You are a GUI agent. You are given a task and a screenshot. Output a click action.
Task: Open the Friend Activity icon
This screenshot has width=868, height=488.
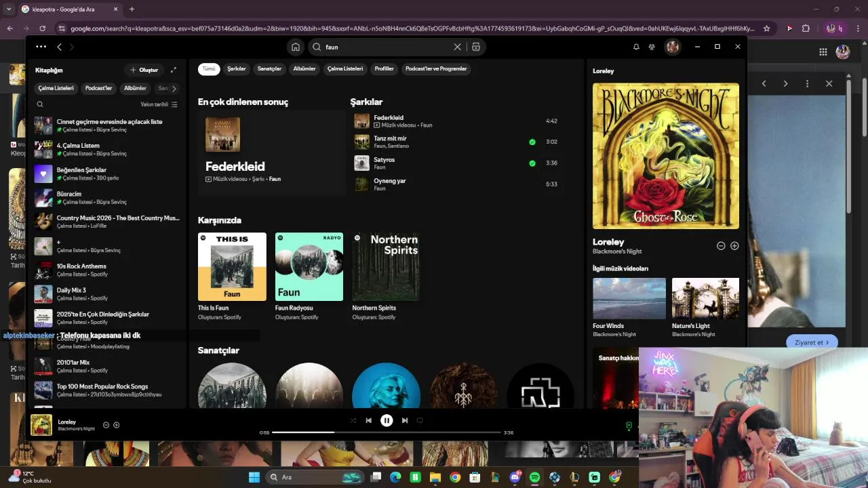652,47
